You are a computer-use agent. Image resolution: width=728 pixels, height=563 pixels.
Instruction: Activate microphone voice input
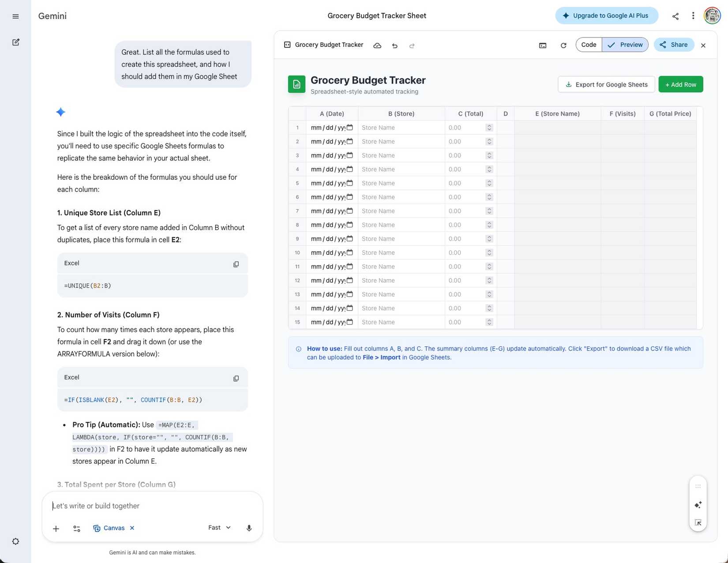click(x=249, y=528)
